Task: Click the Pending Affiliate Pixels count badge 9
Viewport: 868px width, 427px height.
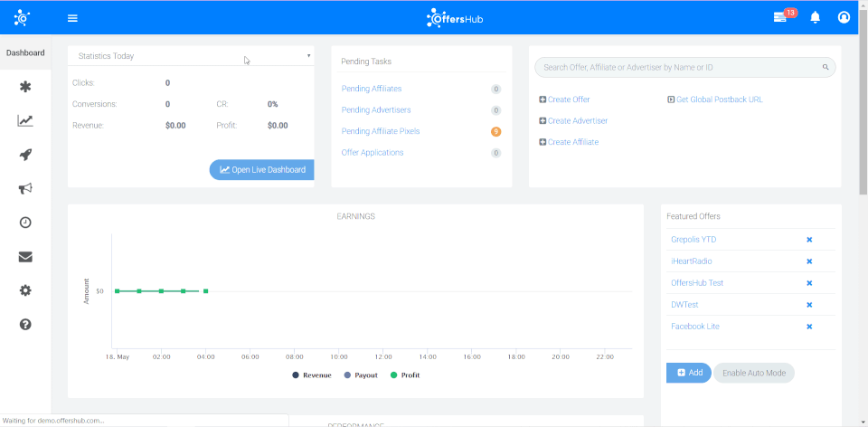Action: coord(496,132)
